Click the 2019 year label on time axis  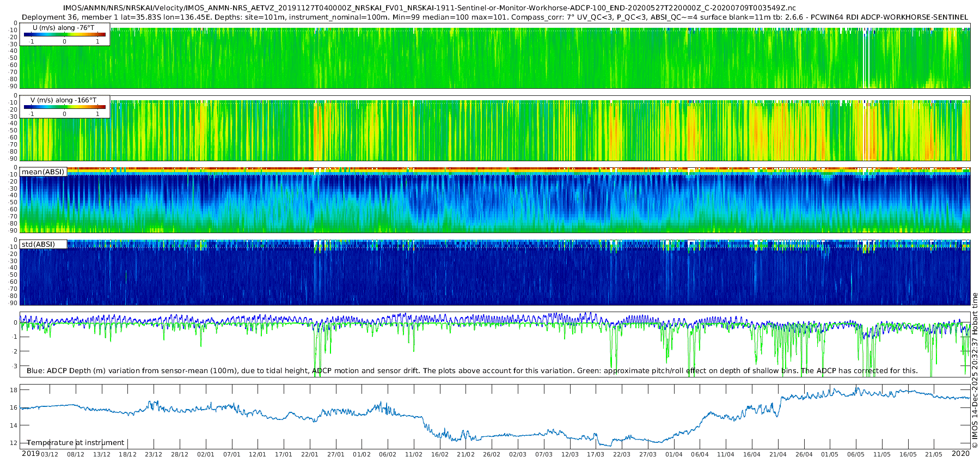30,454
